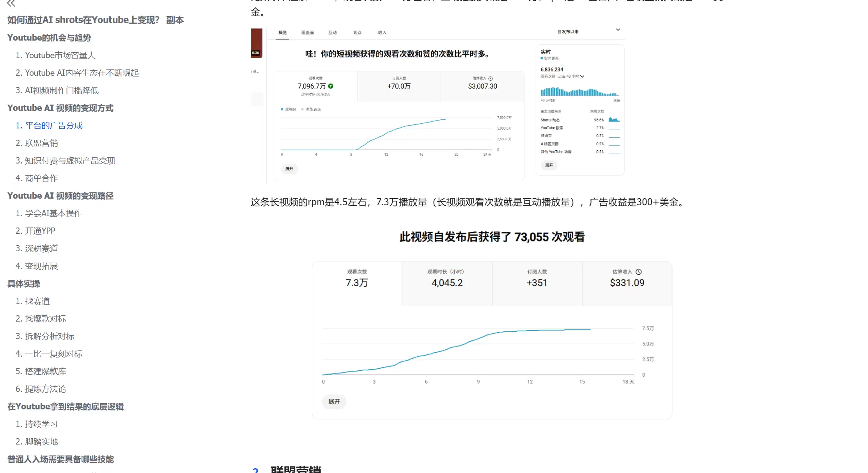Open the 互动 analytics tab
The image size is (868, 473).
[x=333, y=32]
